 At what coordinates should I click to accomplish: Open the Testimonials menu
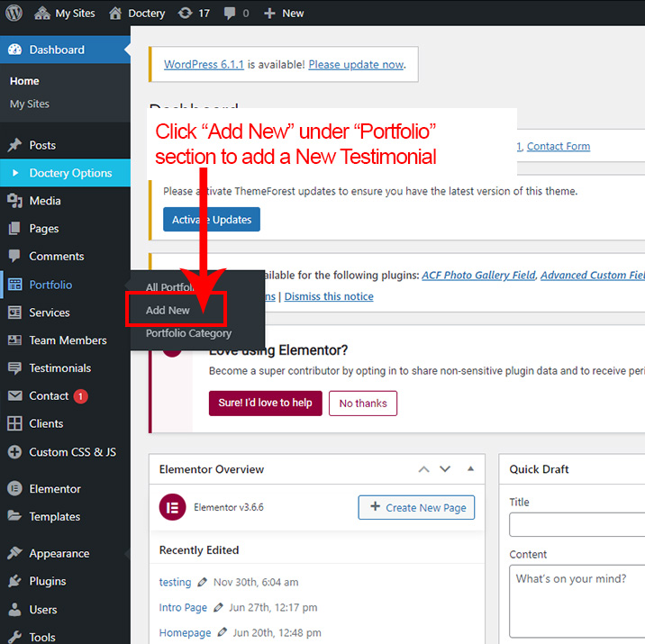coord(59,368)
